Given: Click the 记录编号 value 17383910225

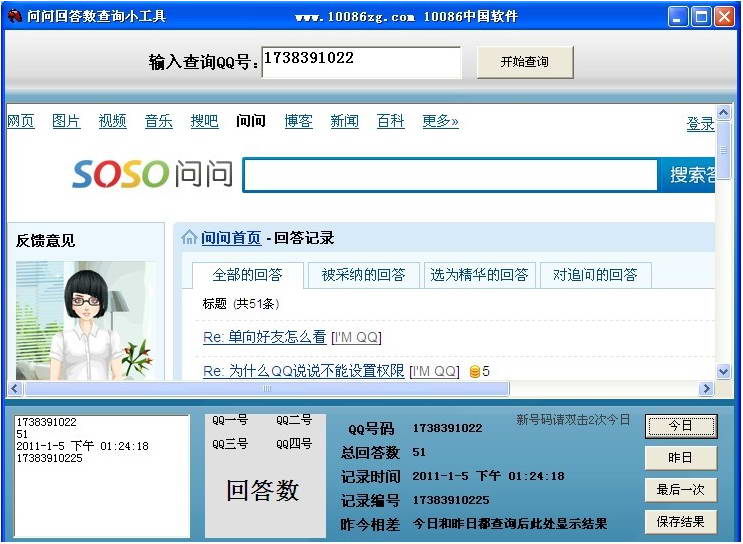Looking at the screenshot, I should (x=451, y=500).
